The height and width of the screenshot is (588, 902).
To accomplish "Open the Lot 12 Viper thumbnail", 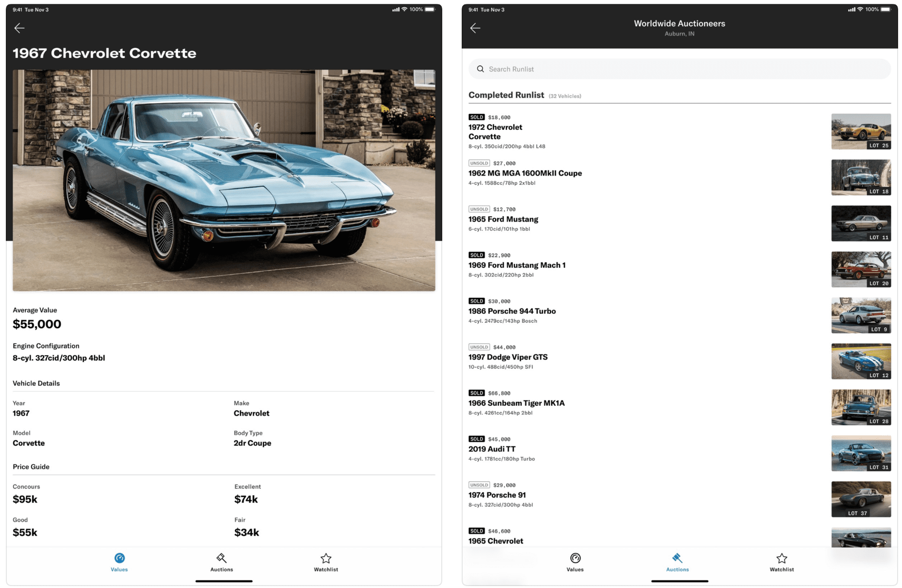I will [861, 361].
